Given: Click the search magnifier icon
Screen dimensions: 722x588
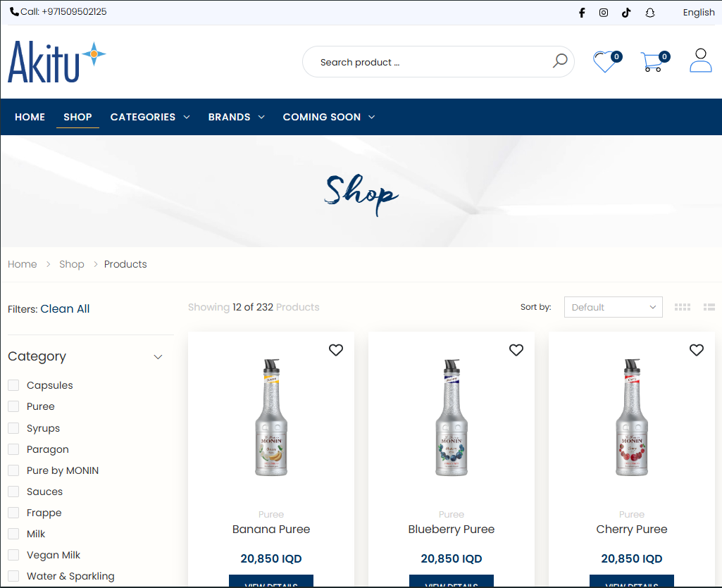Looking at the screenshot, I should click(560, 61).
